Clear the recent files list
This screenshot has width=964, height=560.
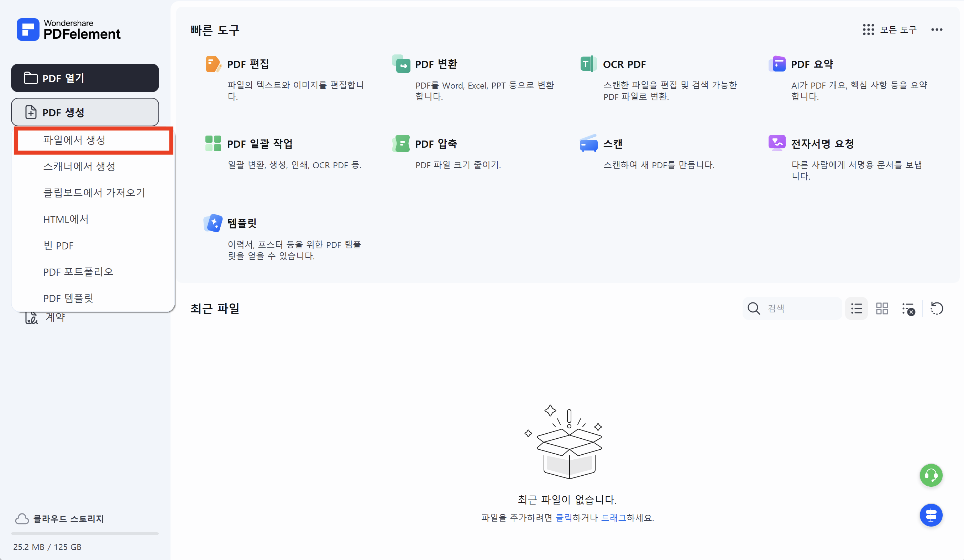coord(908,310)
